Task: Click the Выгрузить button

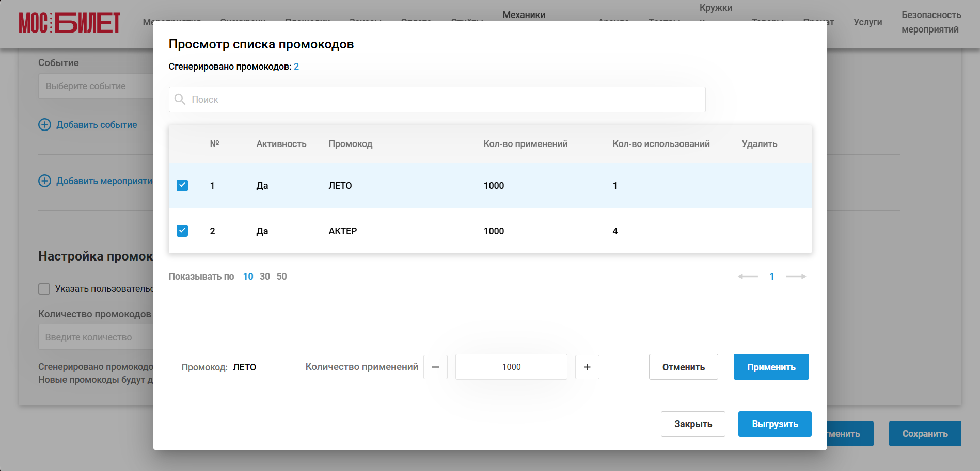Action: point(774,424)
